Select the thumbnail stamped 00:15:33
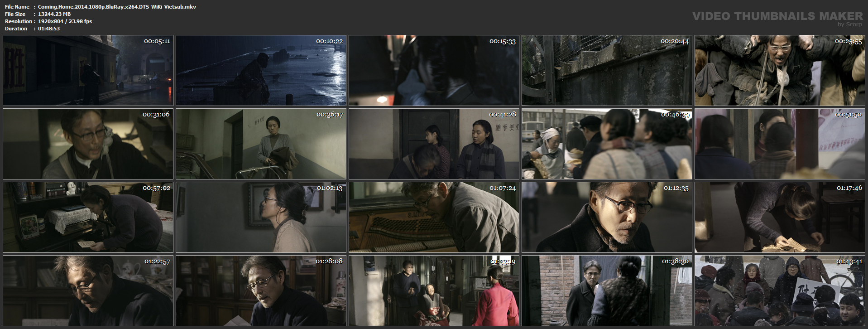This screenshot has height=329, width=868. coord(434,70)
